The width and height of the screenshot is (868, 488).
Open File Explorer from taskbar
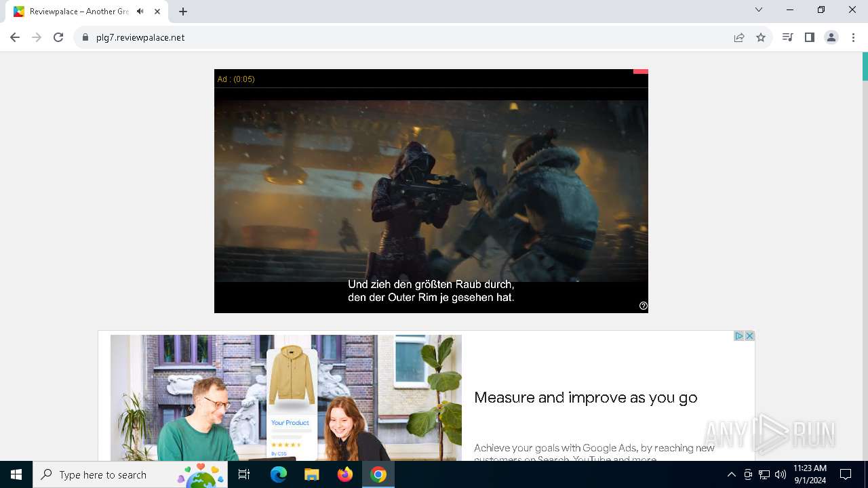(311, 474)
